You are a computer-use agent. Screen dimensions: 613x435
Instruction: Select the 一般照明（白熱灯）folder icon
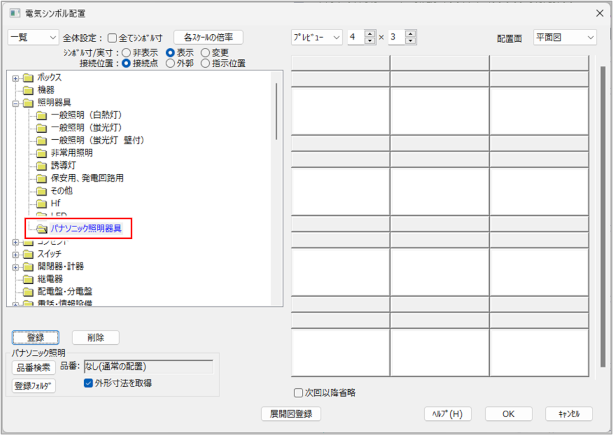click(x=42, y=115)
